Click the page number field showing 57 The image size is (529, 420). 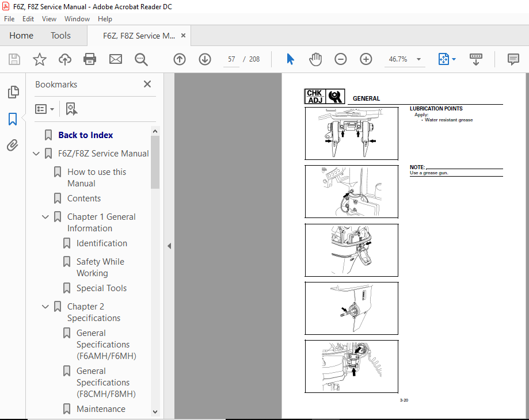(x=231, y=59)
